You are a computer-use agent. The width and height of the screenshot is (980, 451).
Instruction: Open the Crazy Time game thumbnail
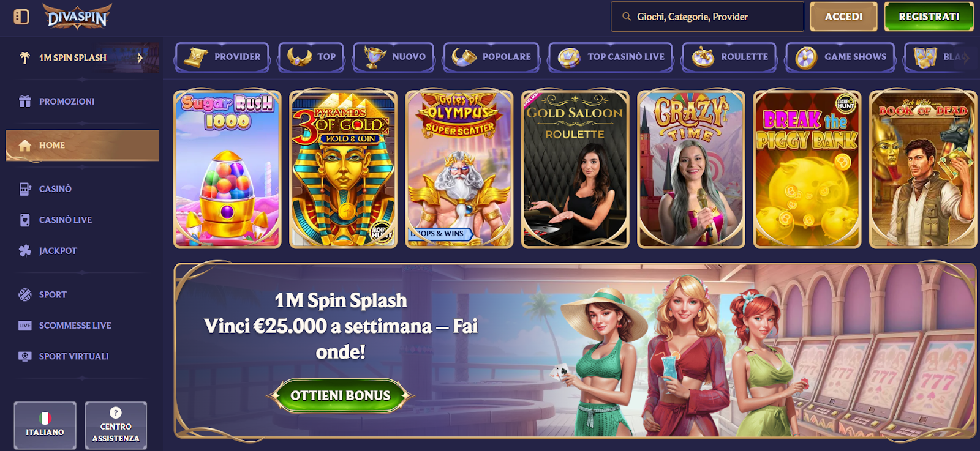click(x=691, y=169)
